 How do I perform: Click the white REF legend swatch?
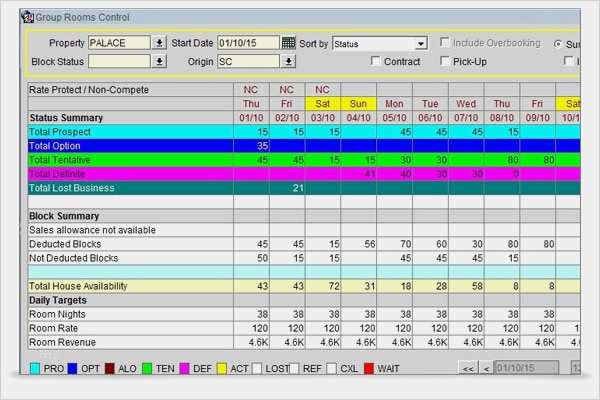[294, 369]
